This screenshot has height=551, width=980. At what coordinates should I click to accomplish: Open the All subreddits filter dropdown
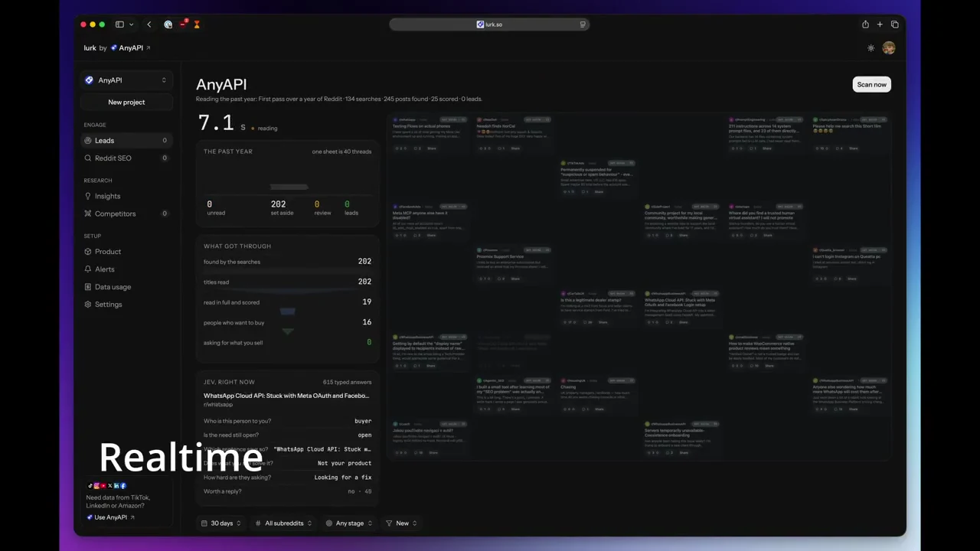click(284, 523)
